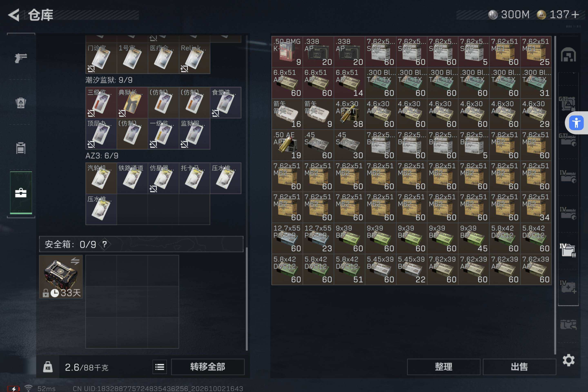
Task: Select the 5.8x42 DVC12 stack of 51
Action: (x=349, y=269)
